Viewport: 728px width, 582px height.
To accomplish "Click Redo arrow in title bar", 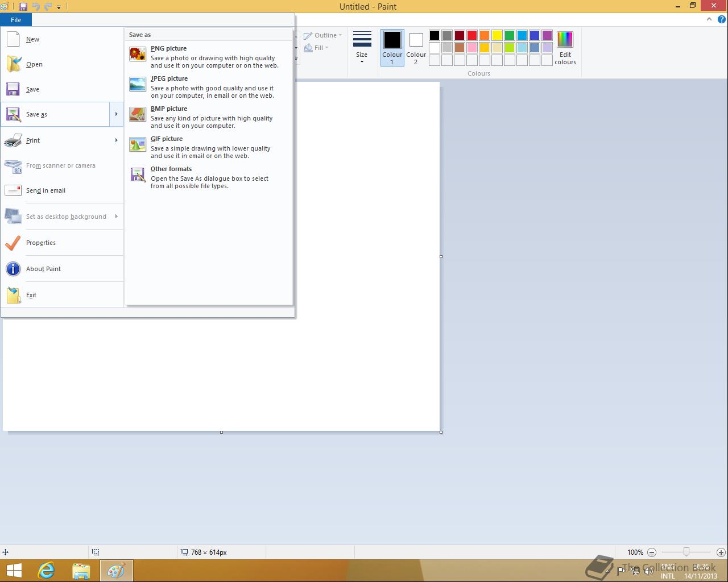I will click(48, 7).
